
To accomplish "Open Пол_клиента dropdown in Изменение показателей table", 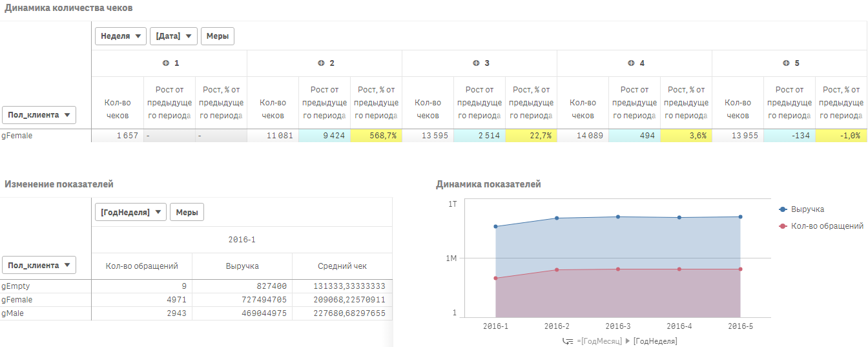I will pos(39,265).
